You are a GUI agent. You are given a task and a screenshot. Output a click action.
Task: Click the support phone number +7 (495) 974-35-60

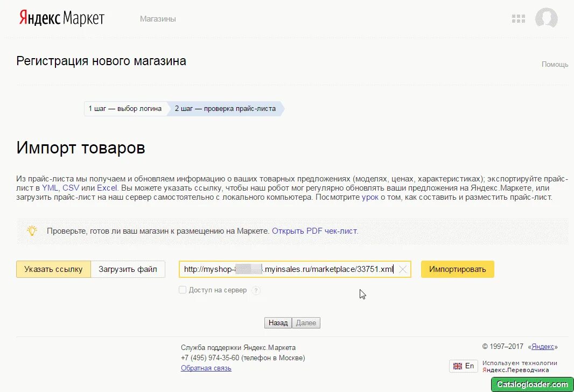[x=210, y=358]
